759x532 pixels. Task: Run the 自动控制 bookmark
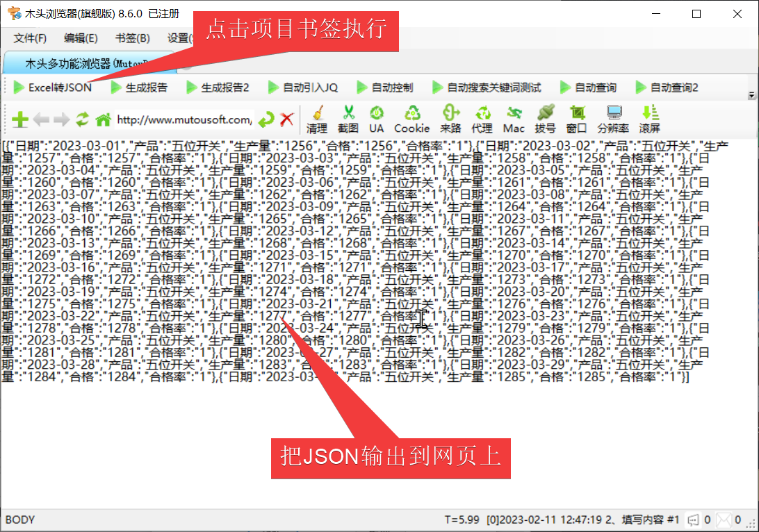point(385,88)
